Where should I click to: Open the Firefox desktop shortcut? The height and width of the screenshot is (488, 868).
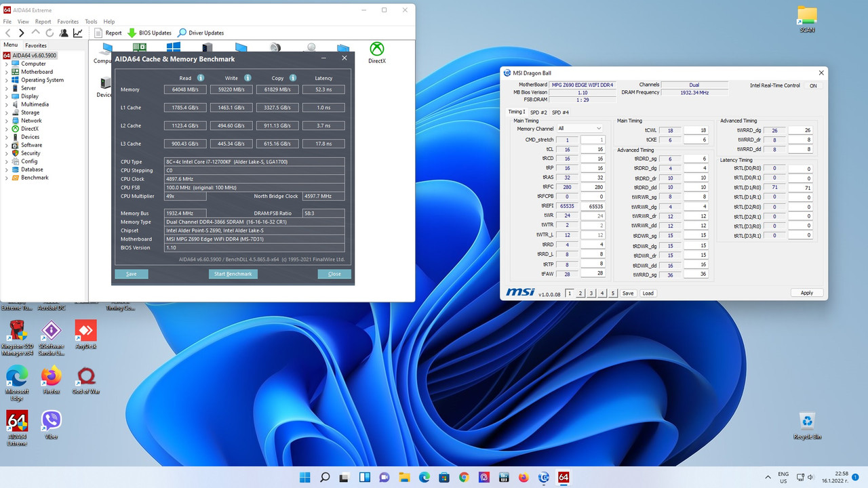pos(51,380)
